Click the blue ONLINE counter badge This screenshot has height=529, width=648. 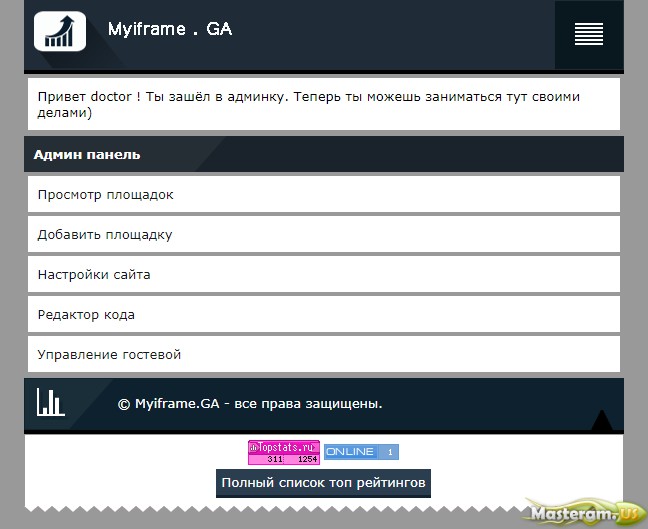[361, 452]
